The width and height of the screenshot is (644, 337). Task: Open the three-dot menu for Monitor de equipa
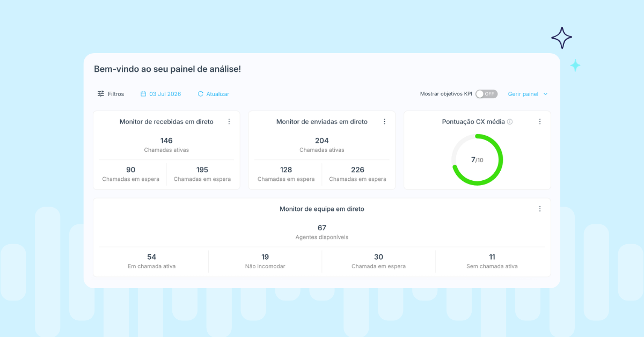pyautogui.click(x=540, y=209)
